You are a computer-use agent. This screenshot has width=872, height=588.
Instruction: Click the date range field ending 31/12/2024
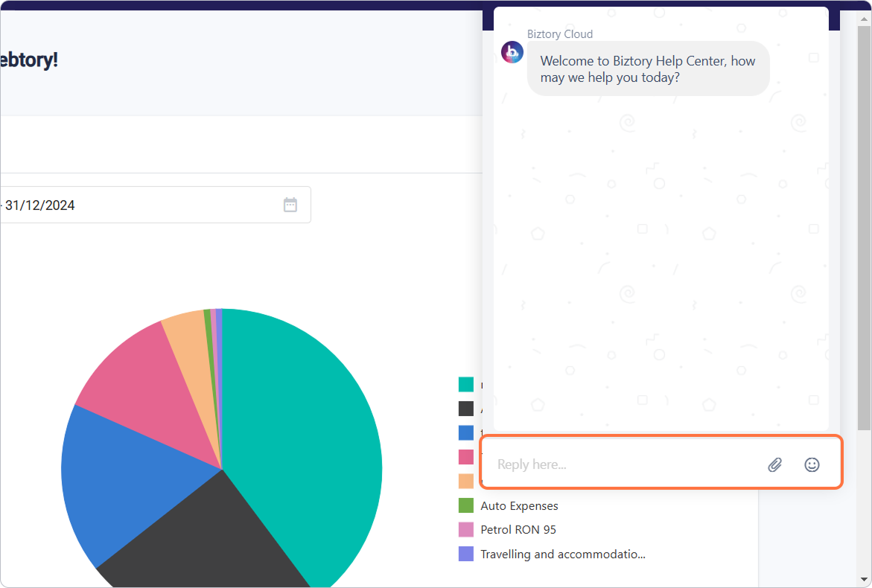(155, 205)
